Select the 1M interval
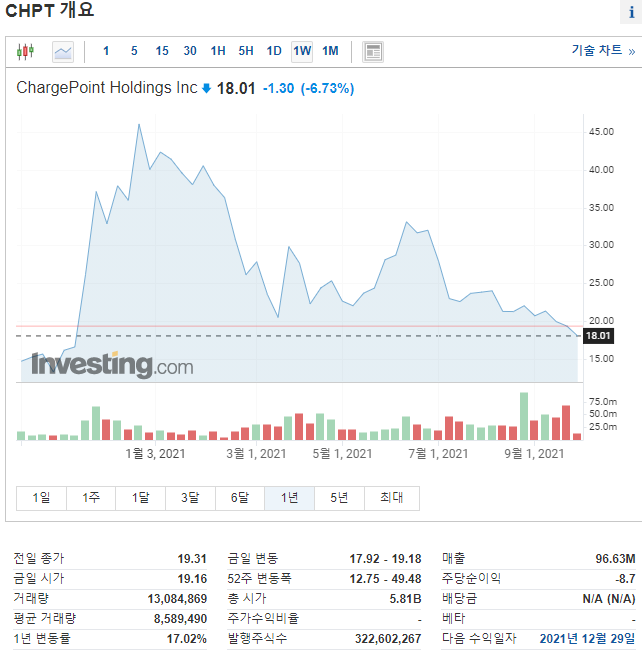642x651 pixels. [x=331, y=51]
